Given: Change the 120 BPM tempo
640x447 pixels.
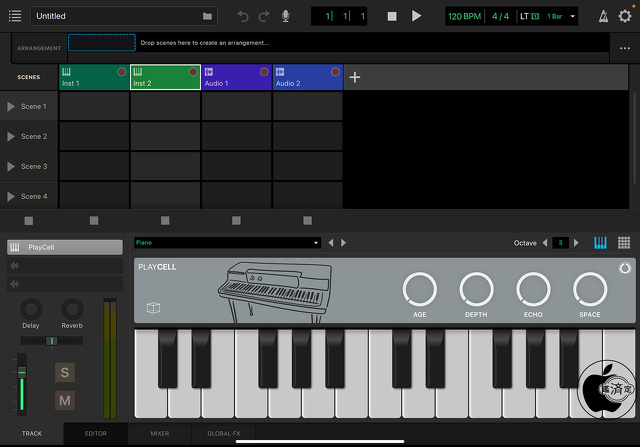Looking at the screenshot, I should tap(464, 16).
